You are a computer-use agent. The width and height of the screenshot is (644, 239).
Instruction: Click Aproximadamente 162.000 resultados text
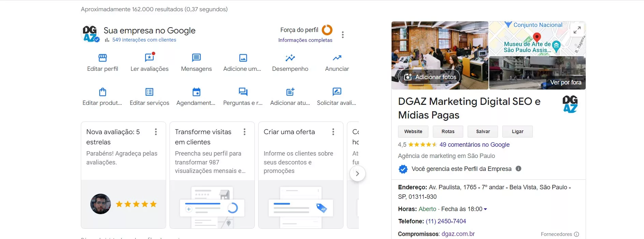pyautogui.click(x=154, y=9)
